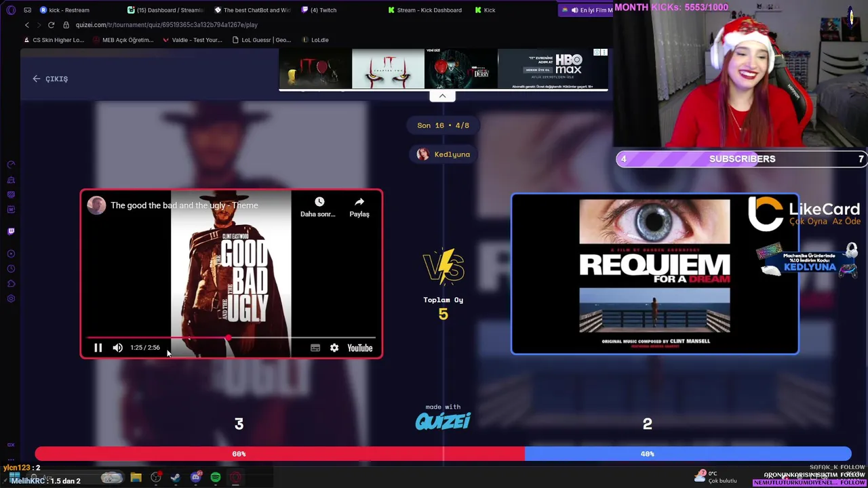The image size is (868, 488).
Task: Click the red 60% vote bar
Action: 279,454
